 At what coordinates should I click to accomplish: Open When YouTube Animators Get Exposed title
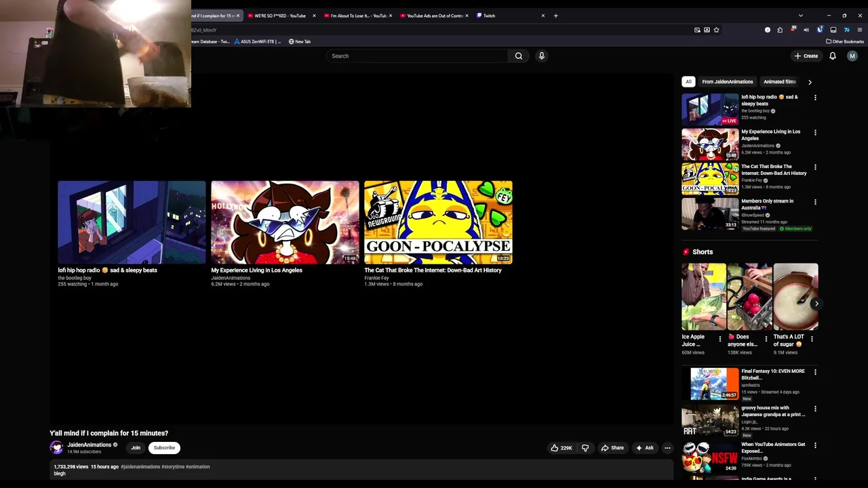(773, 447)
